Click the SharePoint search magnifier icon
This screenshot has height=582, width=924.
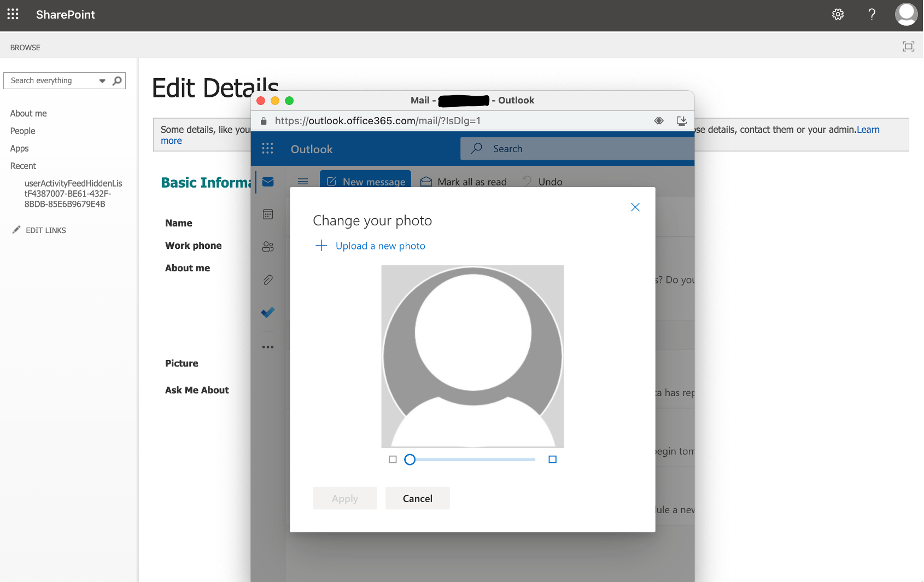click(x=117, y=81)
